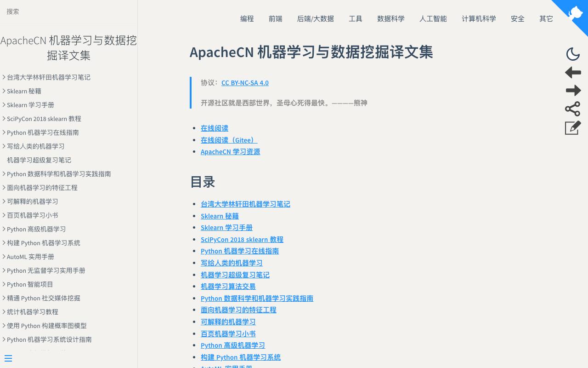Screen dimensions: 588x368
Task: Expand Python 数据科学和机器学习实践指南 sidebar chevron
Action: click(x=4, y=174)
